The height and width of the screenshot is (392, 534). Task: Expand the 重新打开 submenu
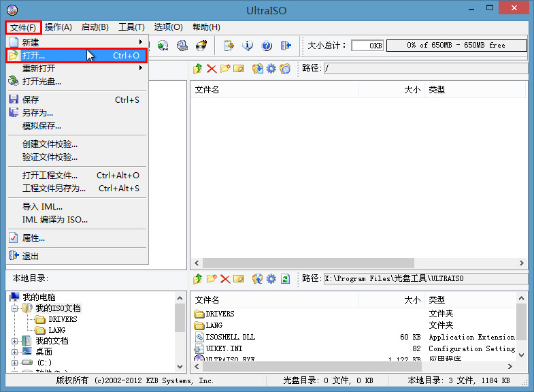pyautogui.click(x=77, y=69)
